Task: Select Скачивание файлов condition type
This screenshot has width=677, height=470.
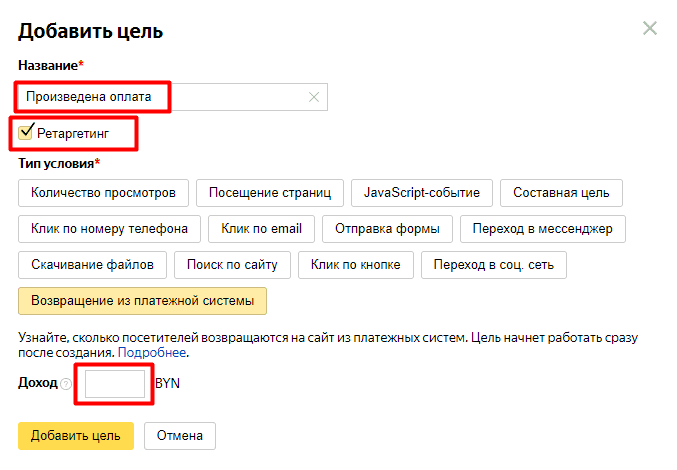Action: pos(91,264)
